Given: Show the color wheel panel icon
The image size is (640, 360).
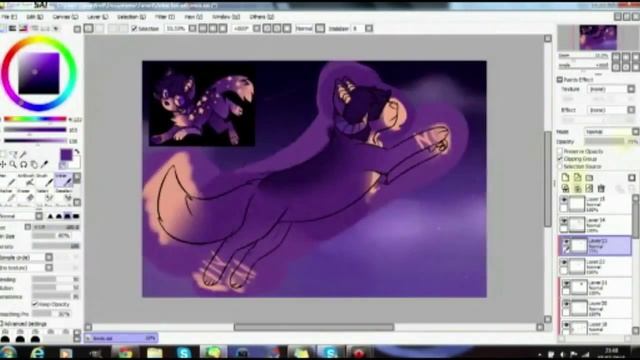Looking at the screenshot, I should click(x=2, y=28).
